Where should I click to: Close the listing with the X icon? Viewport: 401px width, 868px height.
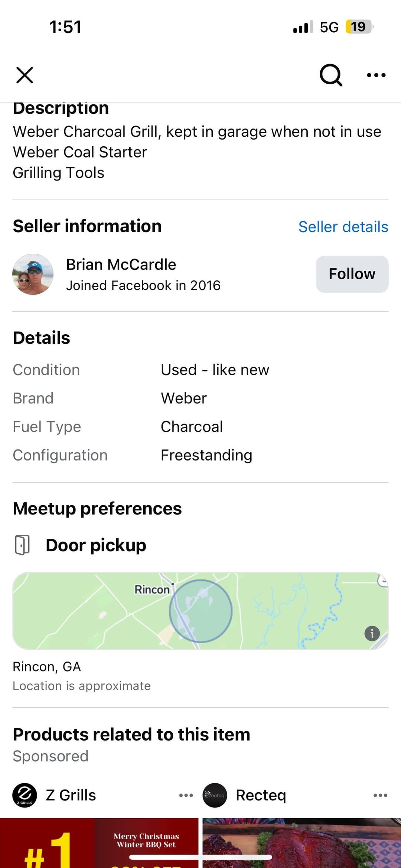25,75
